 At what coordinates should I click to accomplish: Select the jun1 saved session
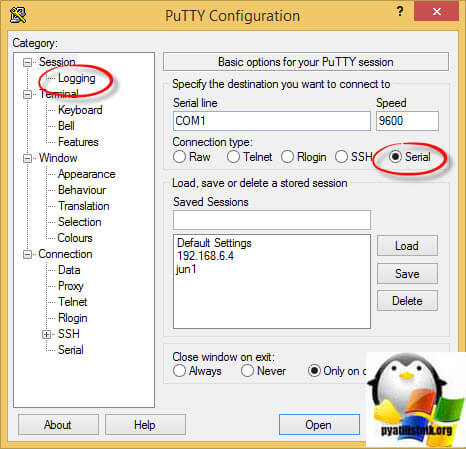pos(186,269)
